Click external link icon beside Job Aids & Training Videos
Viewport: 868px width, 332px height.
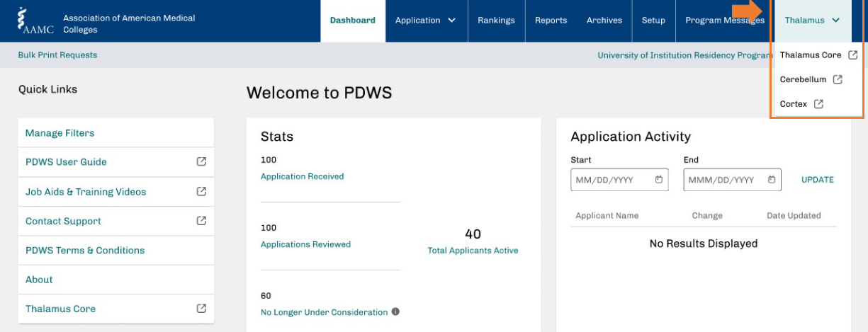pos(201,192)
